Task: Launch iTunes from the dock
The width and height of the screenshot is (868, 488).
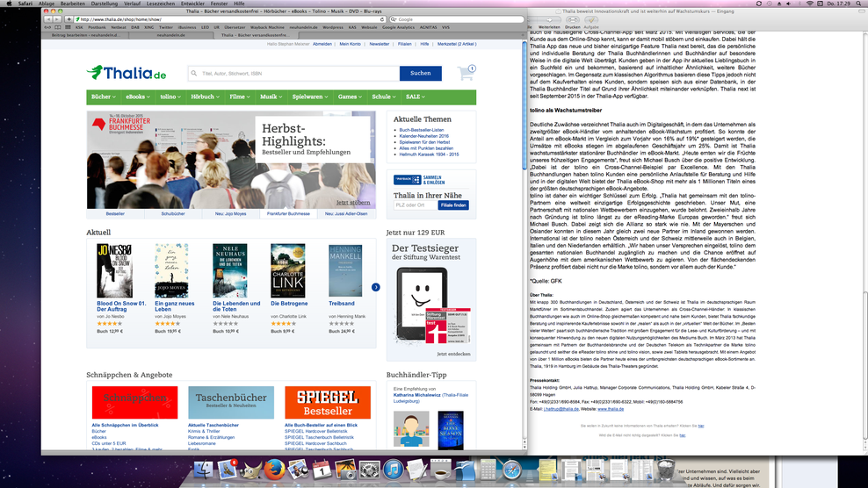Action: tap(393, 470)
